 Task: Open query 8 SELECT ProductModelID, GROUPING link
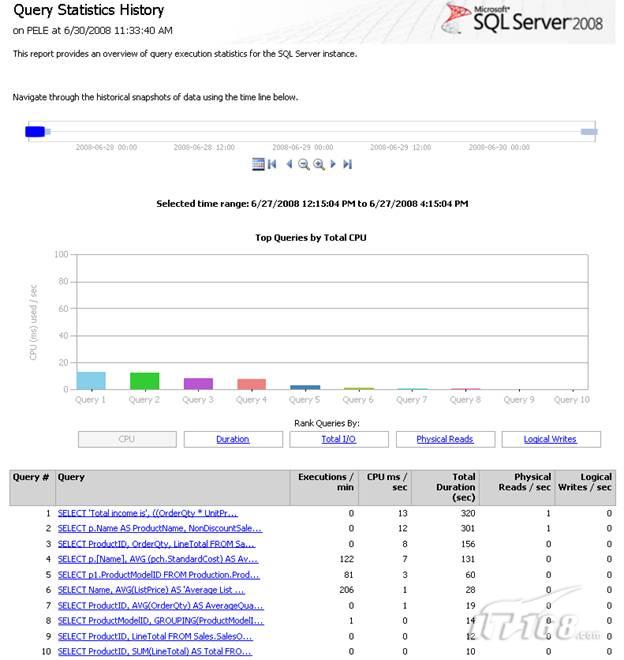click(160, 620)
